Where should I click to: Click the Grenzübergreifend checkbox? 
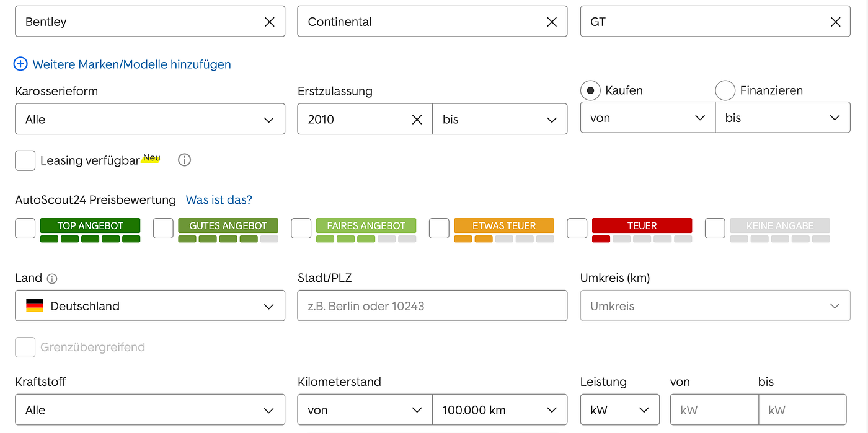coord(25,347)
